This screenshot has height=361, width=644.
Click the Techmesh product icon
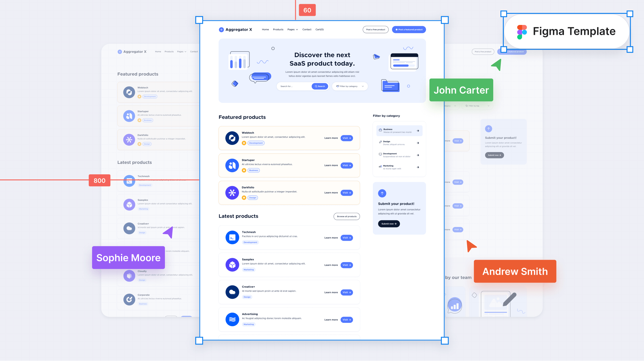tap(231, 237)
